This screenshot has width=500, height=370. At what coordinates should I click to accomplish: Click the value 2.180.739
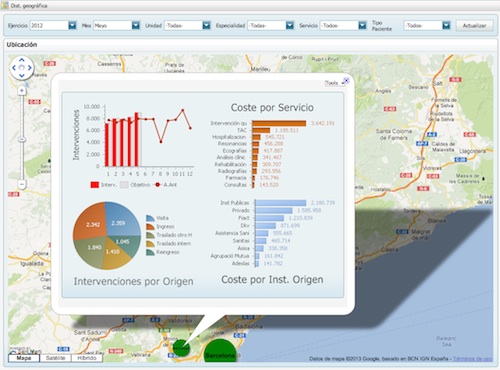click(323, 203)
